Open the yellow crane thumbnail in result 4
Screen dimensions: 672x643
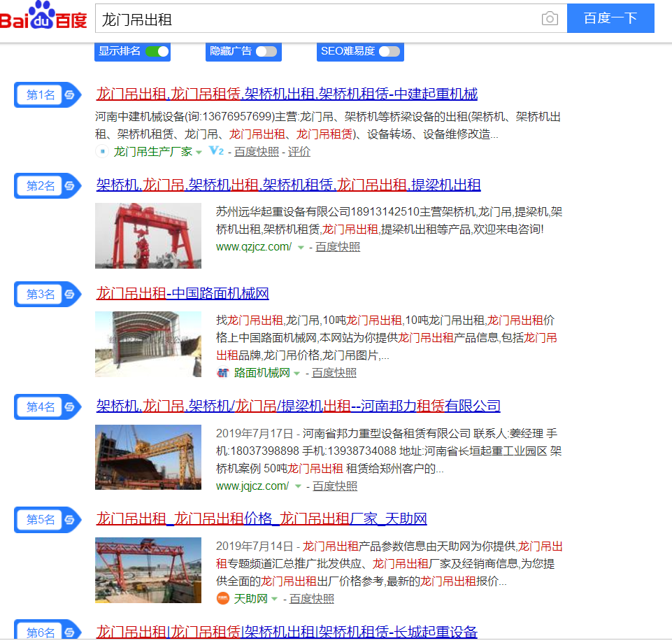click(148, 458)
